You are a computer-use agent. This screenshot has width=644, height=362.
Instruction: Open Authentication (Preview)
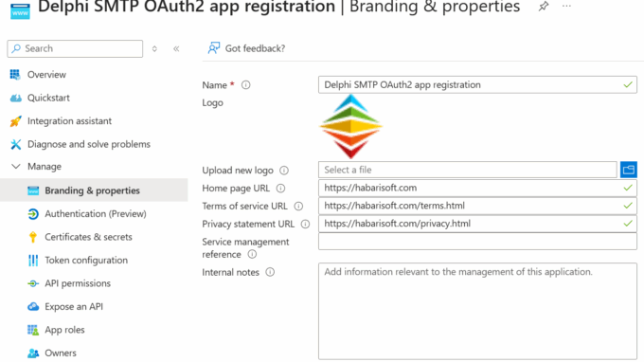96,213
